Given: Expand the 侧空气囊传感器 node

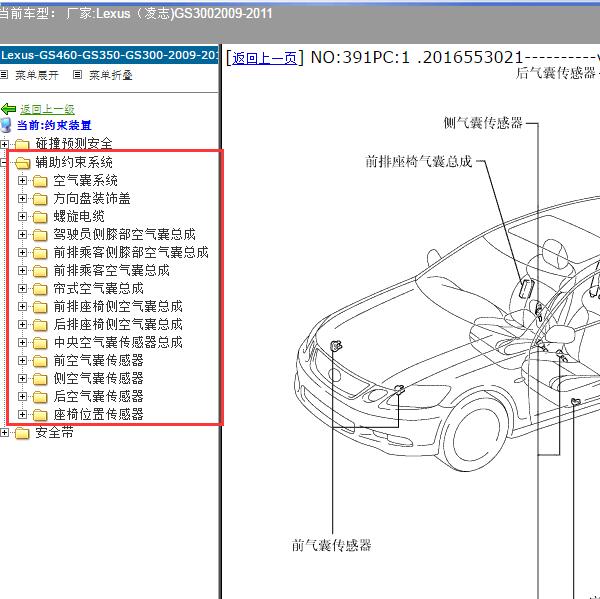Looking at the screenshot, I should point(22,378).
